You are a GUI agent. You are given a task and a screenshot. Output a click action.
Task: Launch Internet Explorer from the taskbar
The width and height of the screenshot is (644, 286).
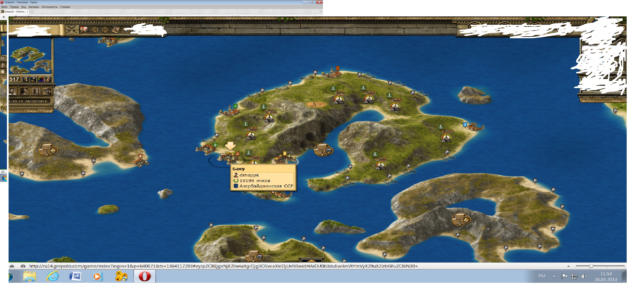[x=53, y=276]
